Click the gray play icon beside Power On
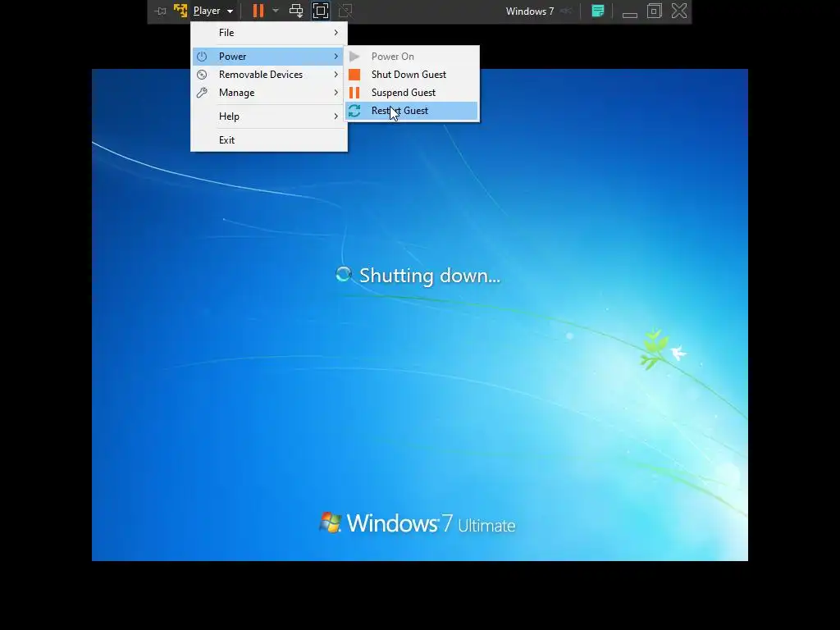Image resolution: width=840 pixels, height=630 pixels. (354, 57)
